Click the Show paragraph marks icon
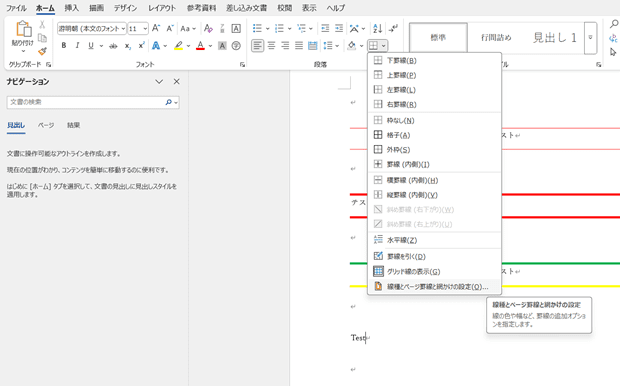The width and height of the screenshot is (620, 386). (393, 28)
